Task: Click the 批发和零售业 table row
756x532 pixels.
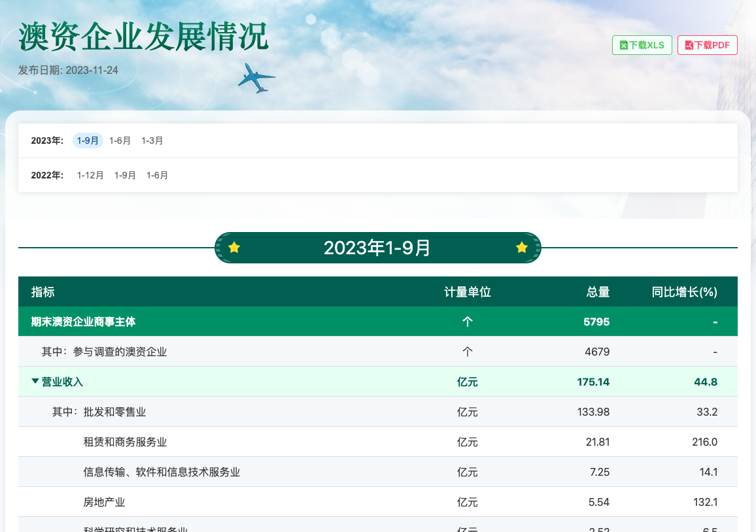Action: coord(114,412)
